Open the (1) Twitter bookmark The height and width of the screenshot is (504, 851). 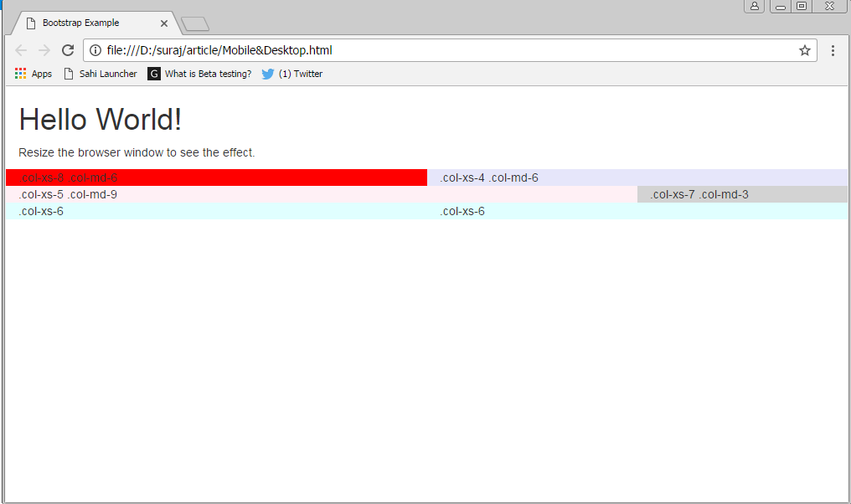click(x=292, y=74)
